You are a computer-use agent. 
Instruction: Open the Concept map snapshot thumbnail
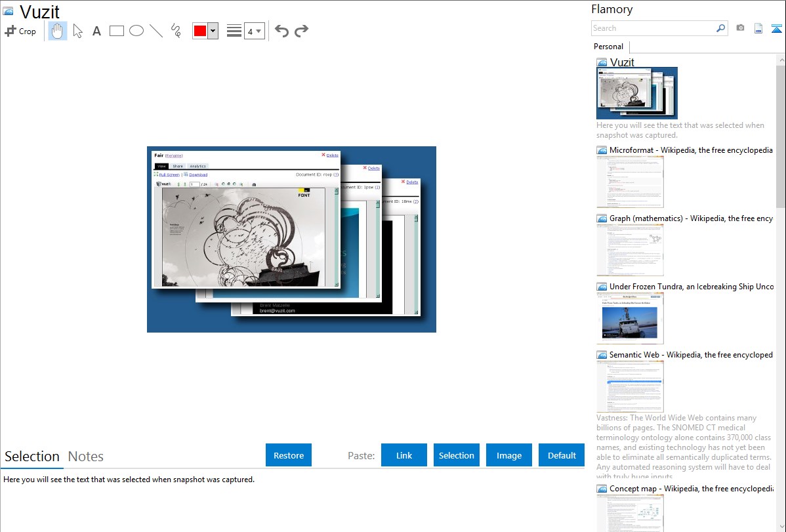[x=630, y=513]
